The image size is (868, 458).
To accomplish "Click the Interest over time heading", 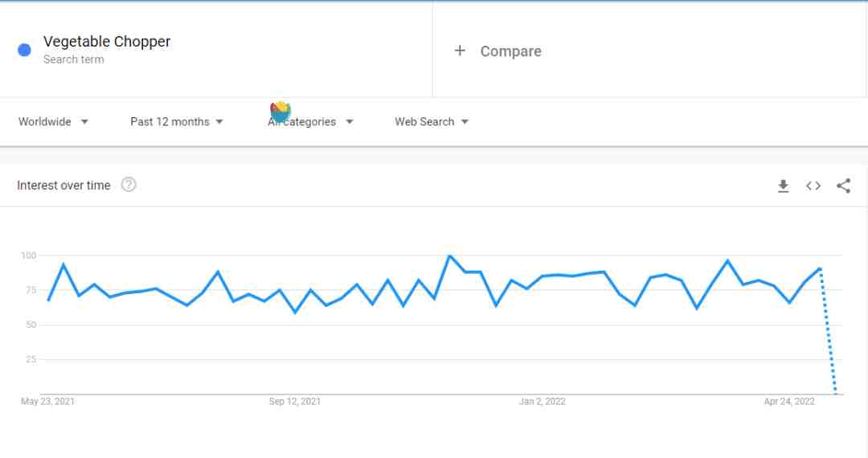I will [63, 186].
